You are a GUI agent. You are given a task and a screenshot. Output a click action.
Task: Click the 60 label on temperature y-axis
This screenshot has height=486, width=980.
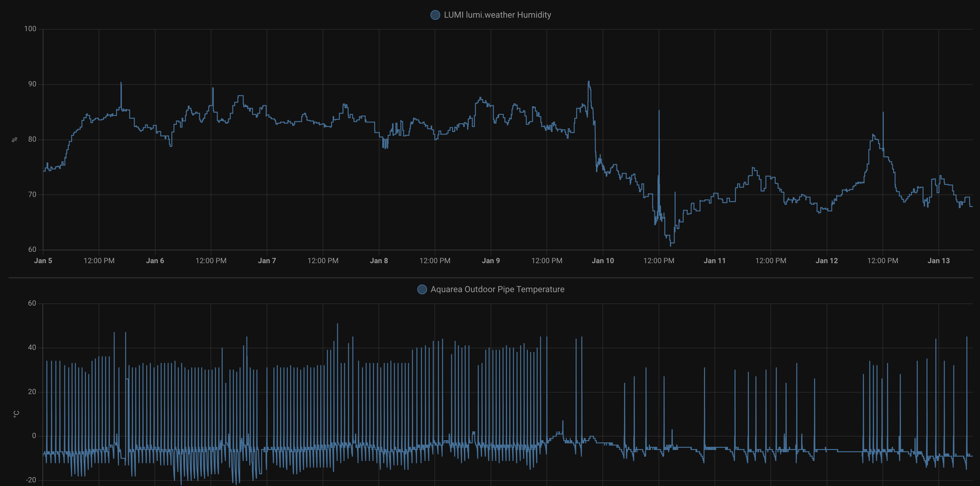[32, 303]
